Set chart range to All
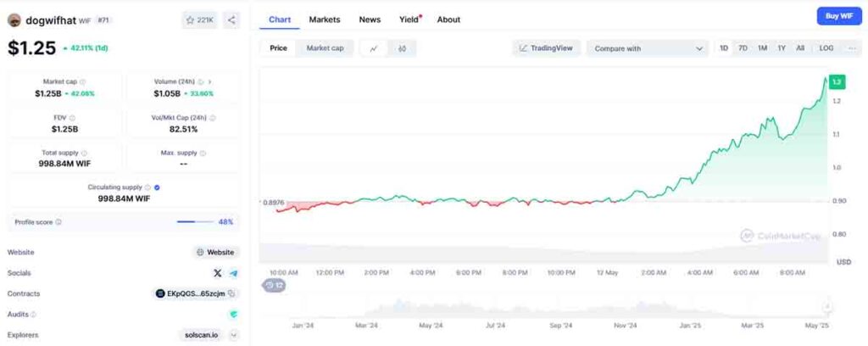The height and width of the screenshot is (346, 868). click(x=800, y=48)
